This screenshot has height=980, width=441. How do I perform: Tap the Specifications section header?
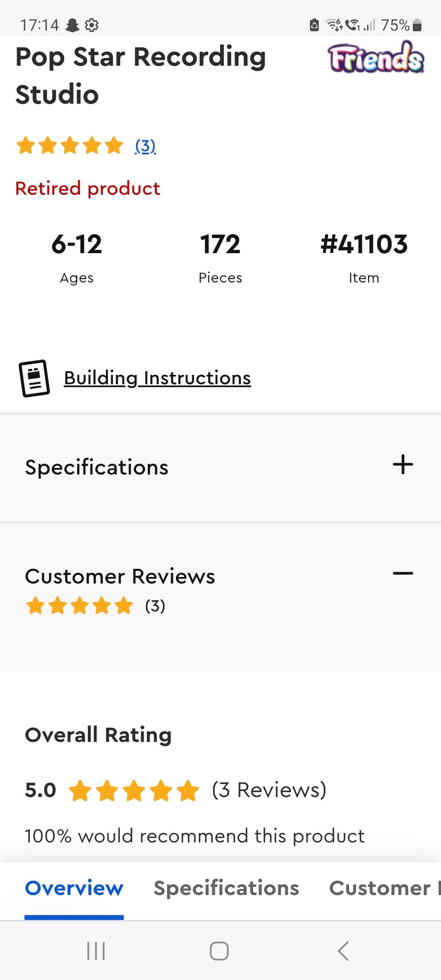tap(96, 467)
